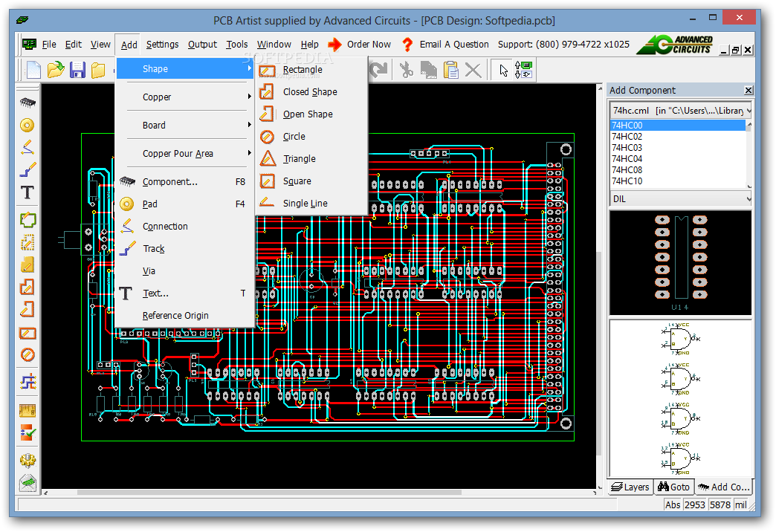
Task: Select the Circle tool in left toolbar
Action: [x=28, y=355]
